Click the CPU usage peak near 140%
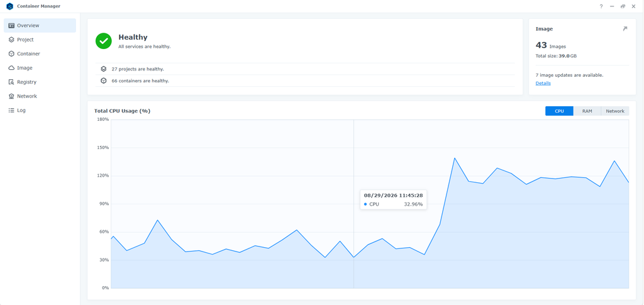The height and width of the screenshot is (305, 644). tap(455, 158)
